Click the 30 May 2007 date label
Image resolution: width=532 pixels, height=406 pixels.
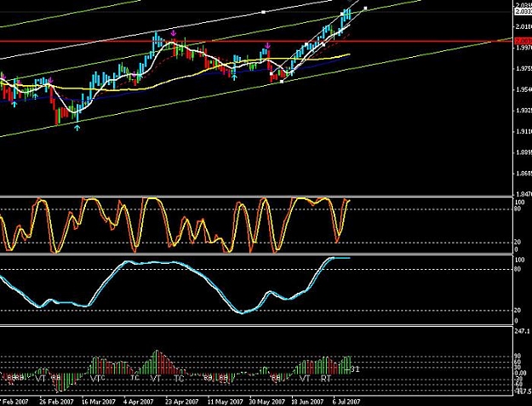(x=267, y=402)
